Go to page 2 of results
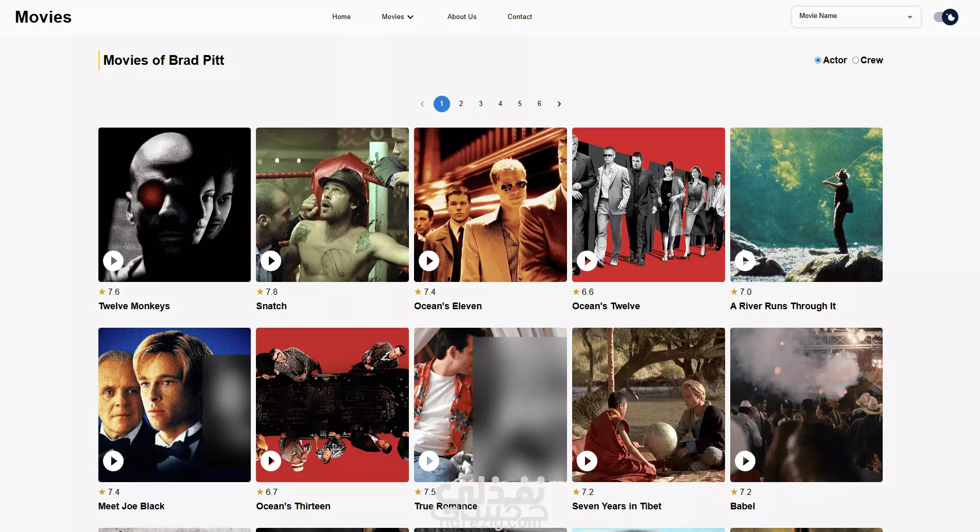Viewport: 980px width, 532px height. (x=461, y=104)
